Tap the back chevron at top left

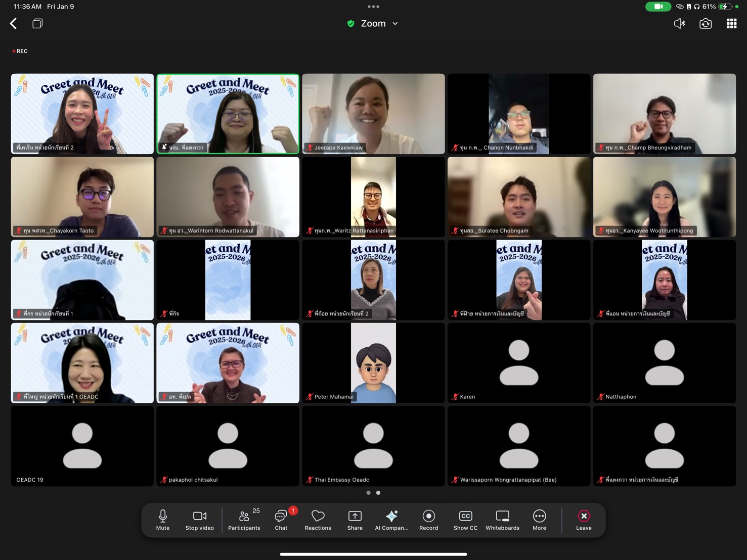(14, 24)
